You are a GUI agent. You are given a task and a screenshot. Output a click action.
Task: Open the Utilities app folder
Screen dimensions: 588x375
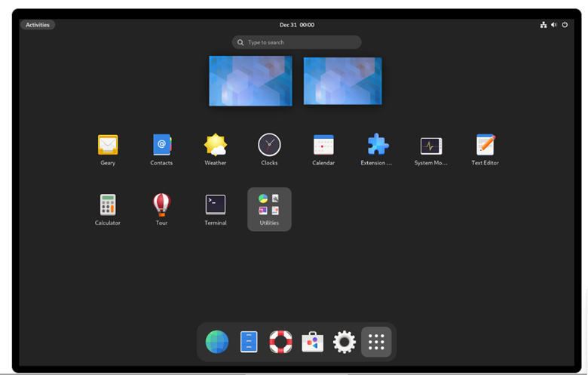click(x=269, y=209)
